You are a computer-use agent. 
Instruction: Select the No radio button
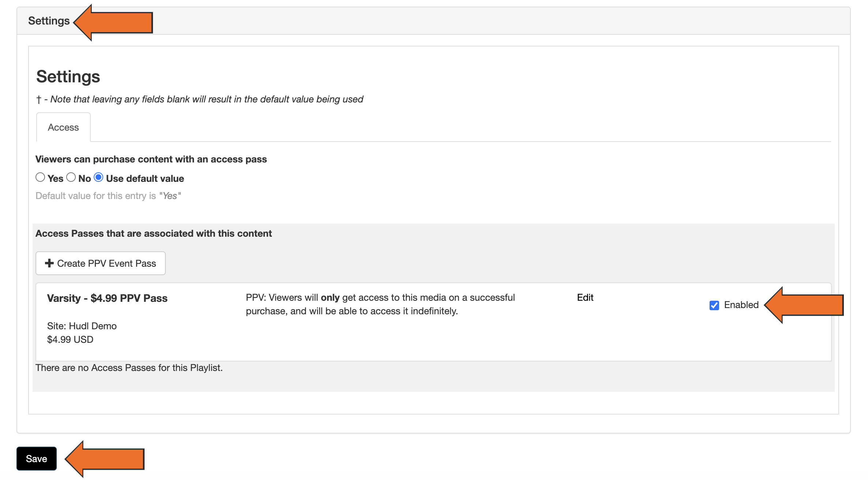click(71, 178)
